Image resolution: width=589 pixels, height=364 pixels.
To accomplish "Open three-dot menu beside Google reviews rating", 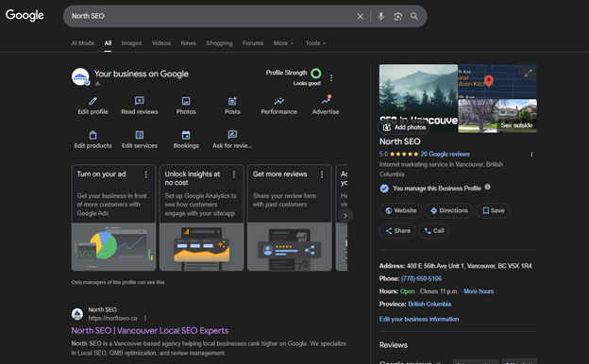I will tap(531, 155).
